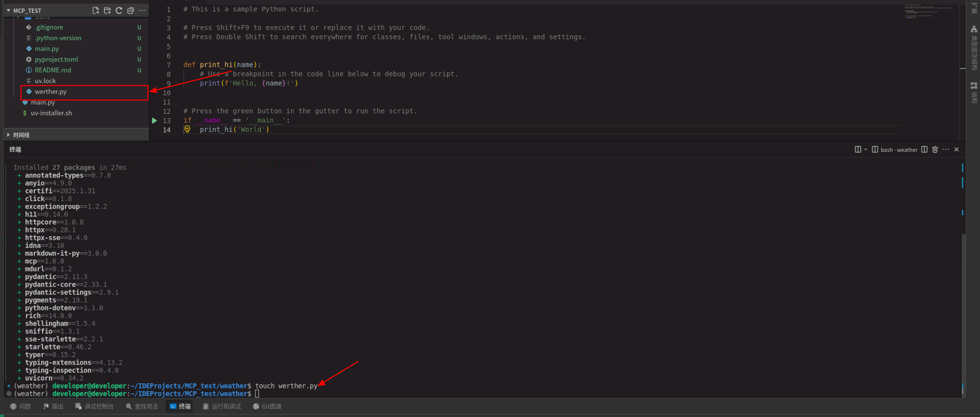Open the terminal layout dropdown arrow

[866, 150]
